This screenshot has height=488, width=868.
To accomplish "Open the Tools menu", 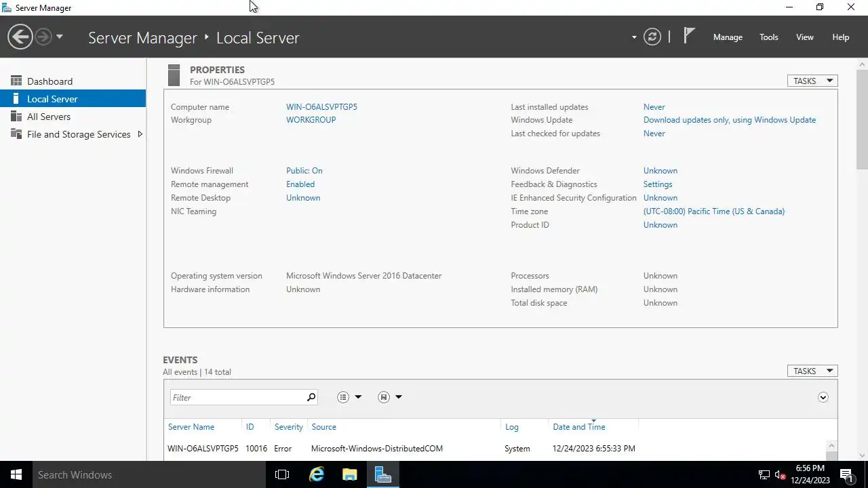I will [x=769, y=37].
